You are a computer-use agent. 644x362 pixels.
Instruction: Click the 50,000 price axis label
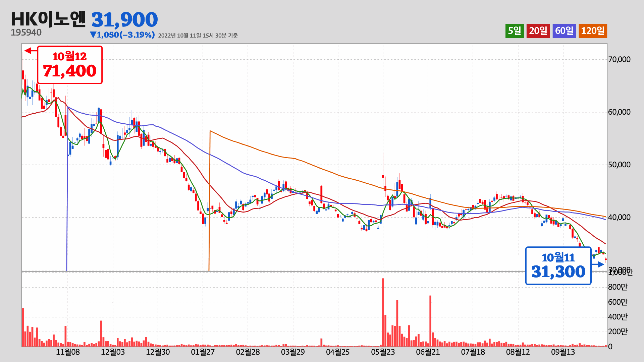[x=619, y=165]
